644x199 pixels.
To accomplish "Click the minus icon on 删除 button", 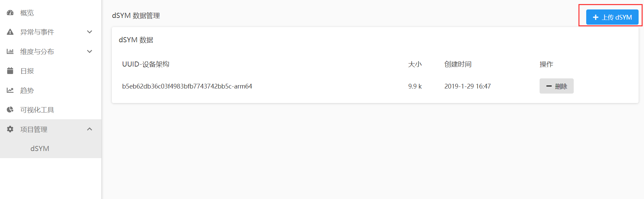I will [x=549, y=86].
